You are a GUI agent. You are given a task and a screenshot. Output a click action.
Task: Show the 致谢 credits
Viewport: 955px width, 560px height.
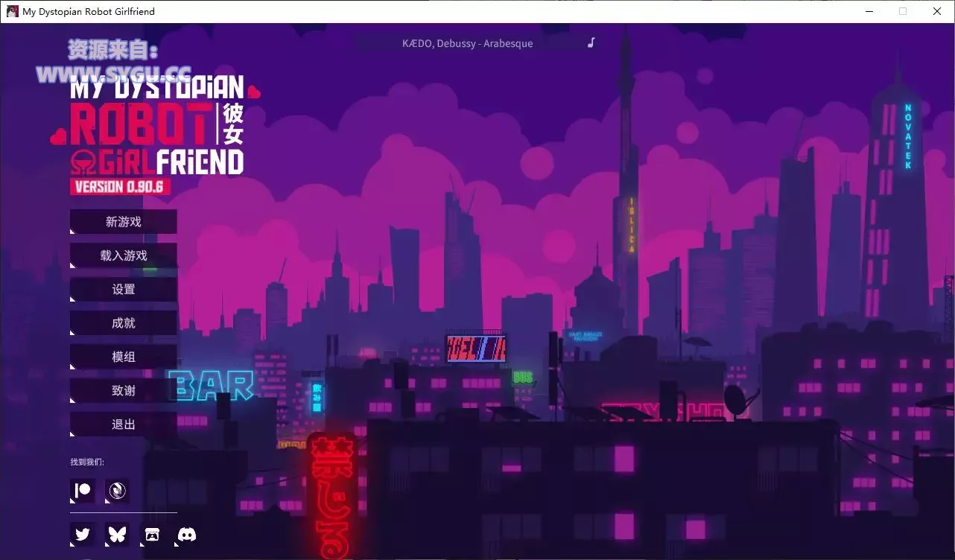(124, 391)
